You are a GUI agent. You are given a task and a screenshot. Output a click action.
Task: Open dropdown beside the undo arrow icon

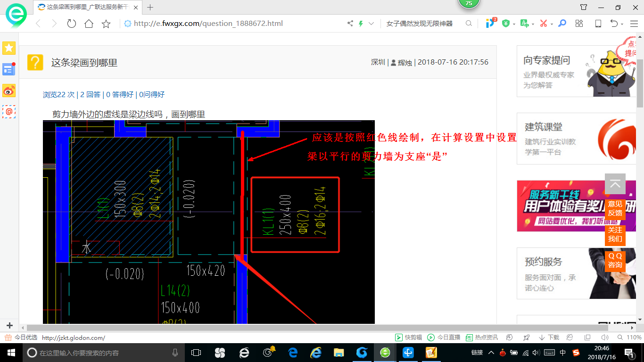click(622, 24)
